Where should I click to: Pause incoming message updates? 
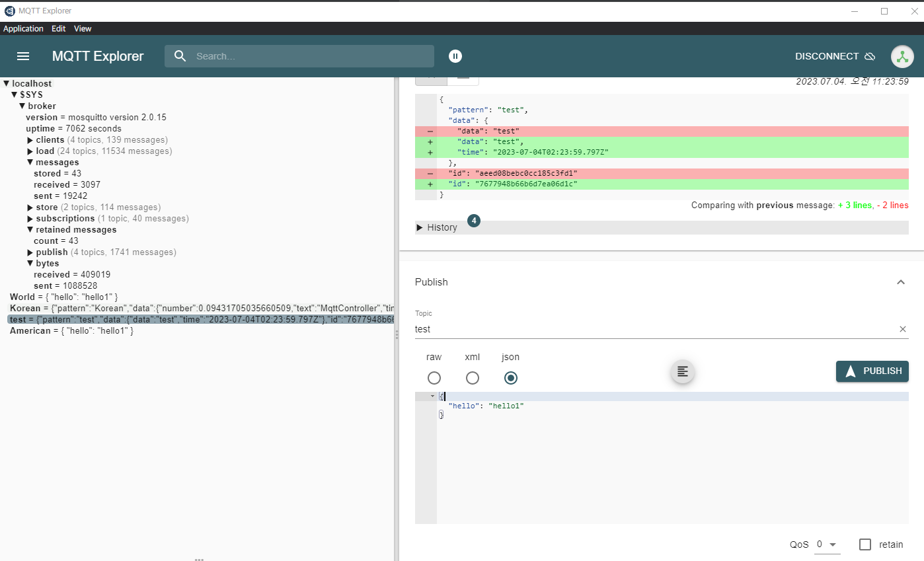(455, 56)
